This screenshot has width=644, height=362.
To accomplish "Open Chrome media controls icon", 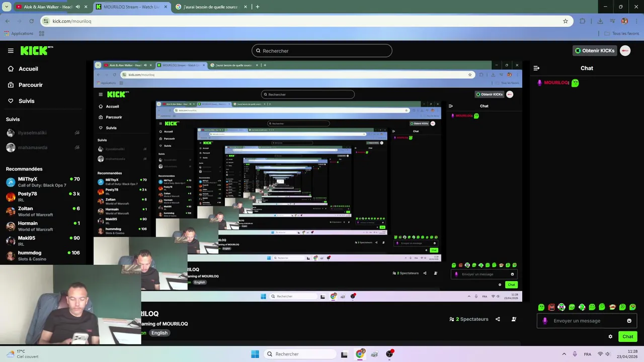I will point(612,21).
